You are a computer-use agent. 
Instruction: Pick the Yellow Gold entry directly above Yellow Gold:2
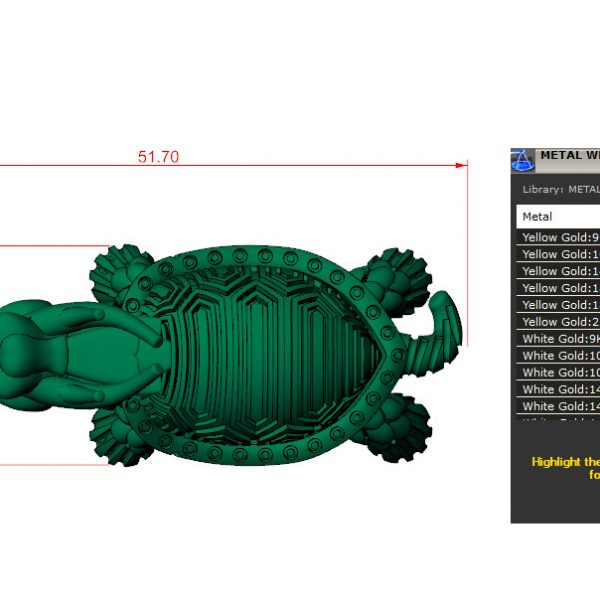(x=559, y=305)
